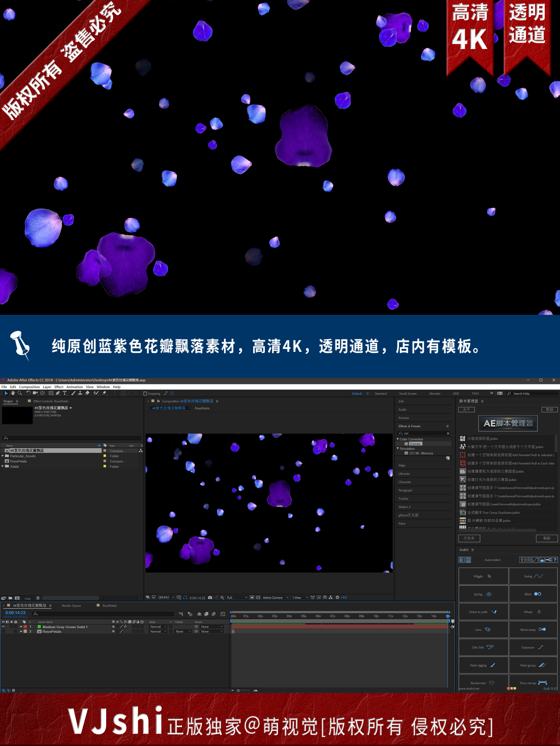Screen dimensions: 560x746
Task: Click the red label color swatch of layer 1
Action: click(25, 627)
